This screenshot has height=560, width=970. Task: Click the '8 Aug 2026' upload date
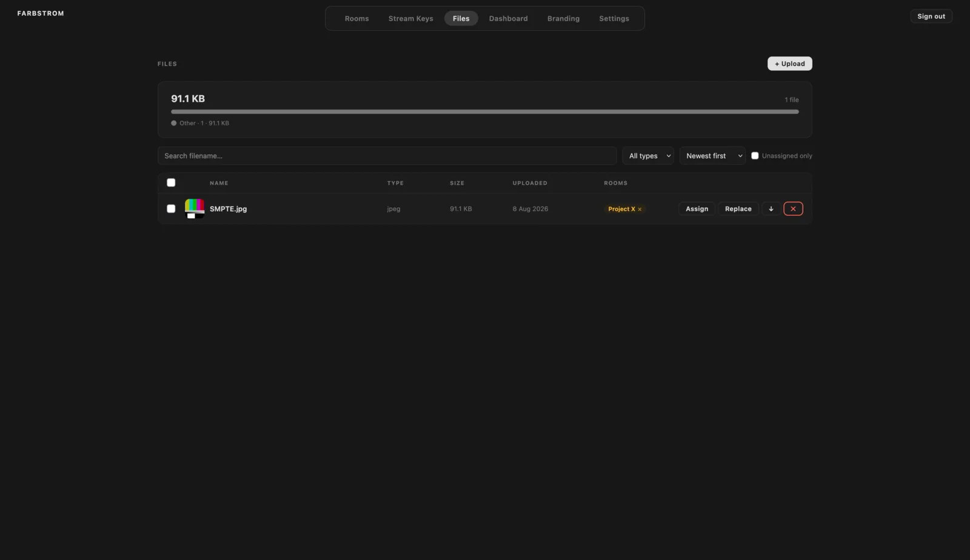[530, 208]
